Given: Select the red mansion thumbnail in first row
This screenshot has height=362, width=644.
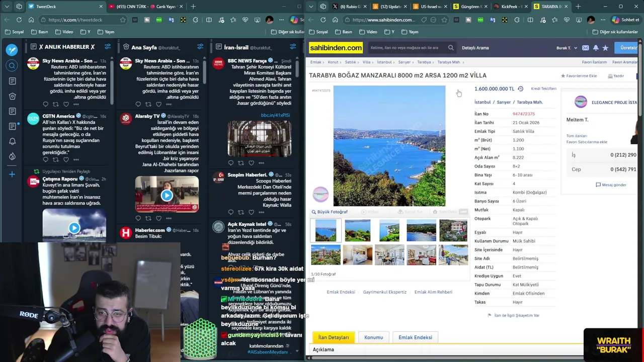Looking at the screenshot, I should pos(453,231).
